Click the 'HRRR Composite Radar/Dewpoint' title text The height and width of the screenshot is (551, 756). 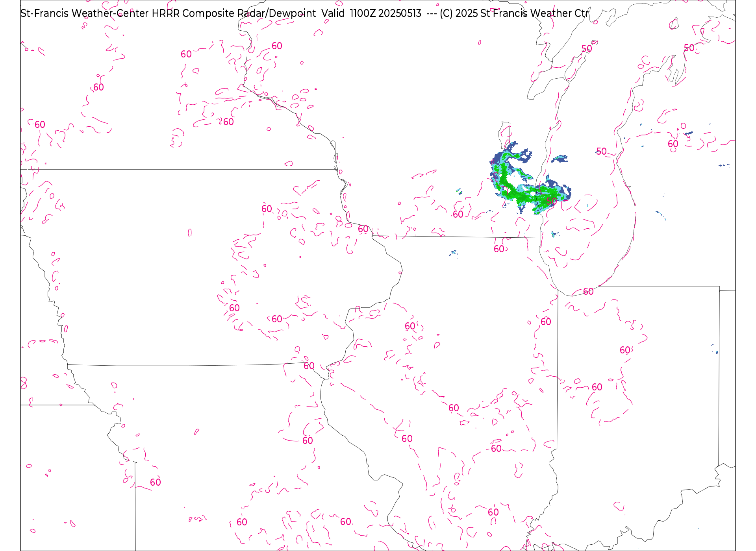[234, 13]
